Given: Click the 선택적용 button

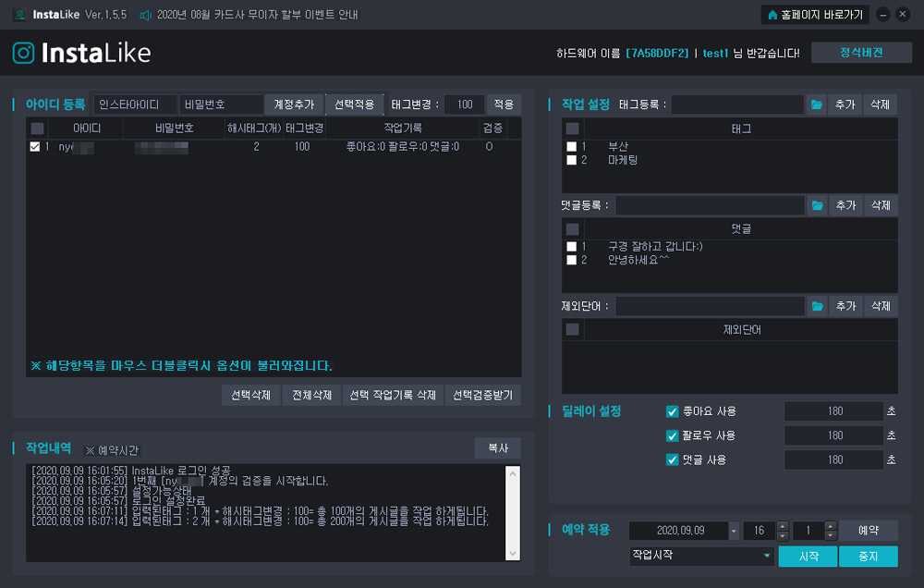Looking at the screenshot, I should click(354, 104).
